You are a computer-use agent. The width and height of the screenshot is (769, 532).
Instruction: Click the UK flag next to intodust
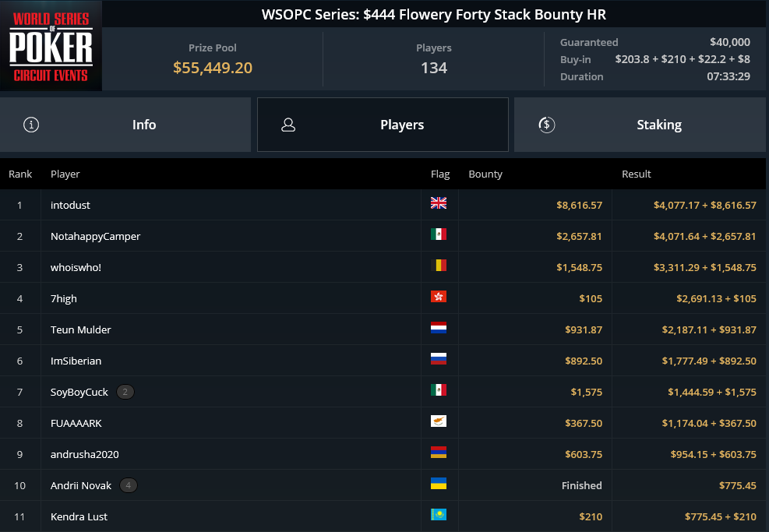439,203
